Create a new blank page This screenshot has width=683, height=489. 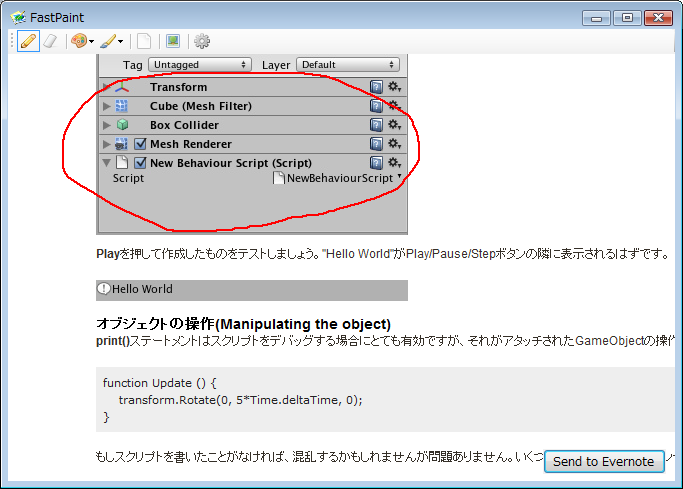tap(144, 41)
